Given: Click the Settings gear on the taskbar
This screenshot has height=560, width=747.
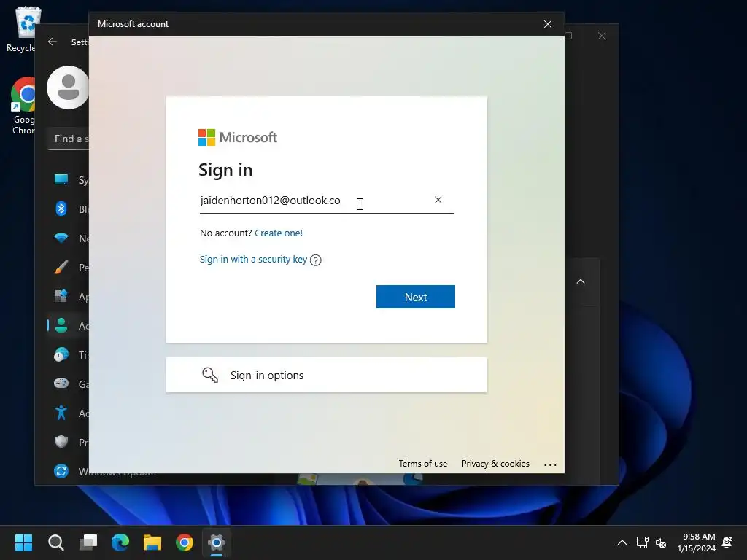Looking at the screenshot, I should tap(216, 542).
